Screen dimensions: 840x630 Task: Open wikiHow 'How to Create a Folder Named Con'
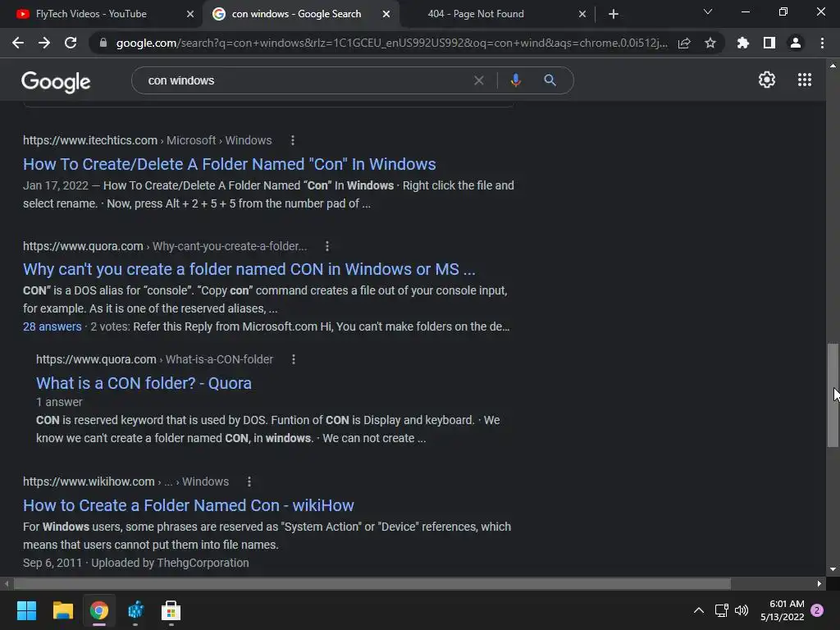click(189, 505)
